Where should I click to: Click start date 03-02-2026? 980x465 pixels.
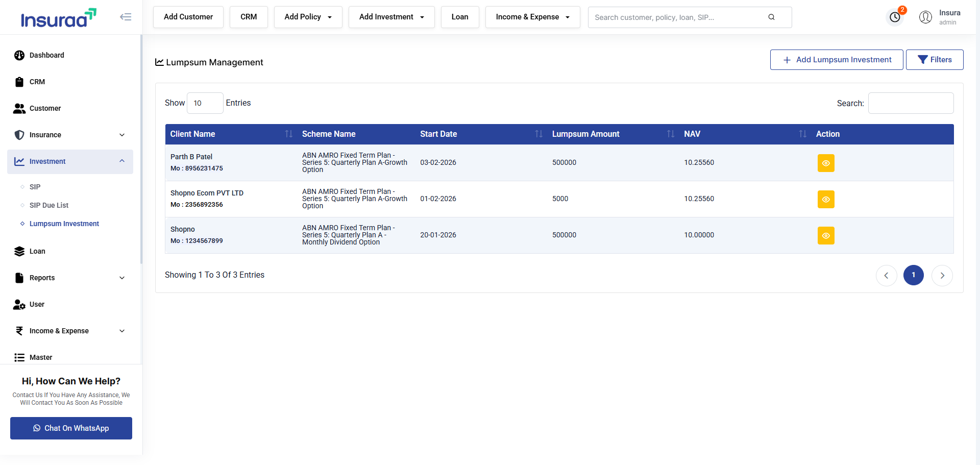coord(438,162)
